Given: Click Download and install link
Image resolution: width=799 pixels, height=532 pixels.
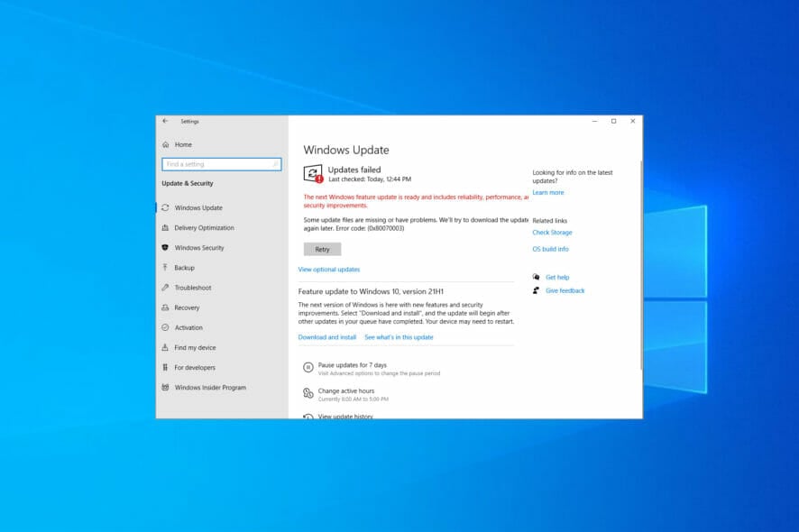Looking at the screenshot, I should click(x=326, y=337).
